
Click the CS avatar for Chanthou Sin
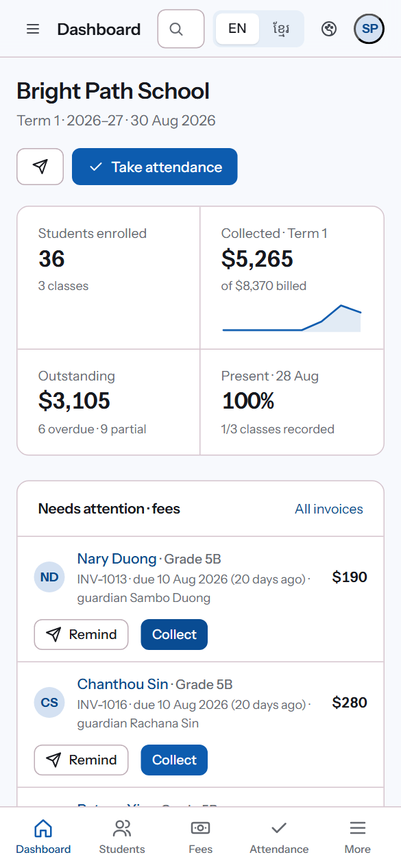click(x=49, y=703)
